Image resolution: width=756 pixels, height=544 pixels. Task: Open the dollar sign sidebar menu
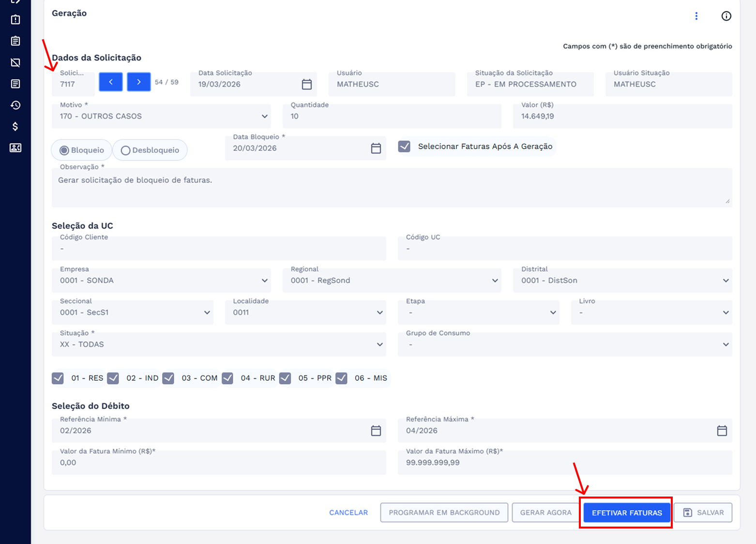[x=15, y=126]
